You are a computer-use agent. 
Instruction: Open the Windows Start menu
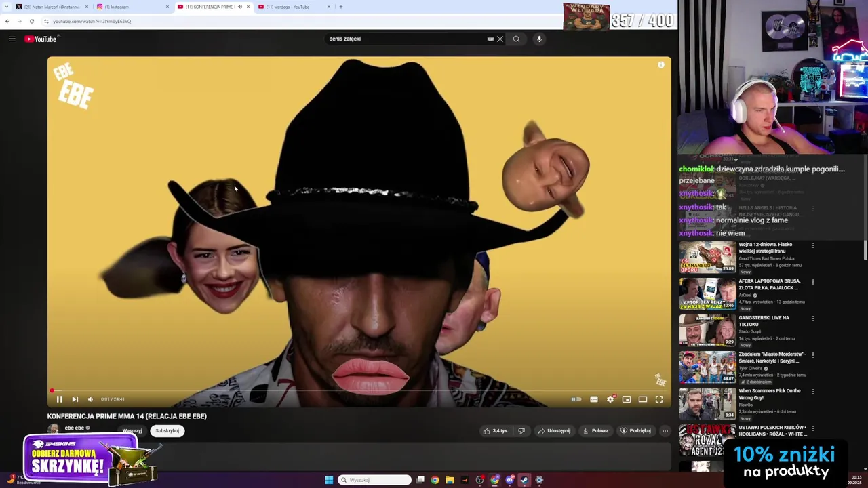coord(329,480)
